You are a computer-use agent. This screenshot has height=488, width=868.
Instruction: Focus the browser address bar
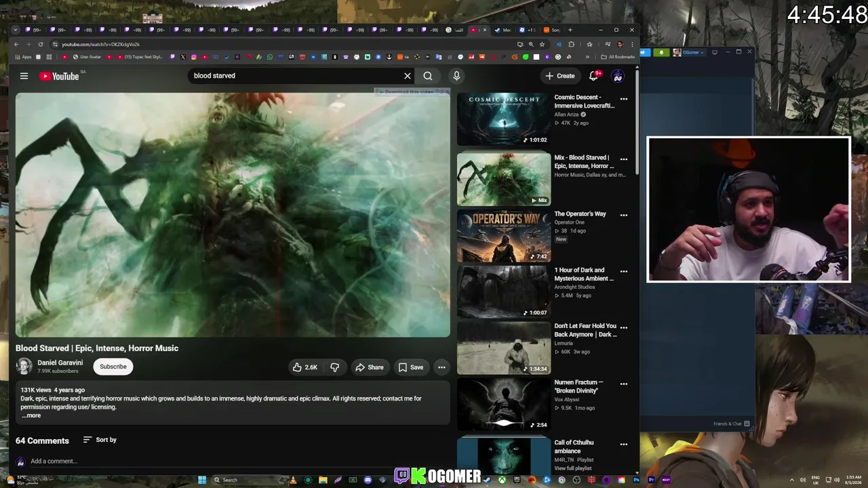(285, 45)
